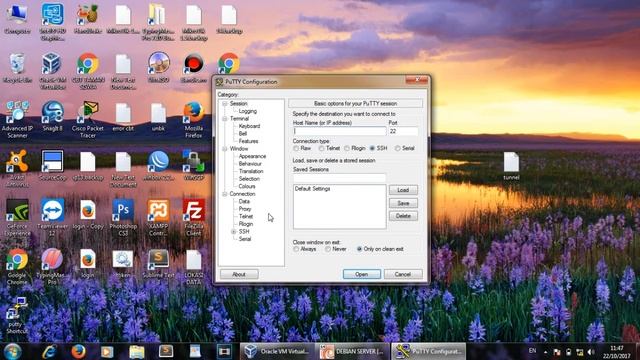This screenshot has width=640, height=360.
Task: Select the FileZilla Client desktop icon
Action: [x=193, y=218]
